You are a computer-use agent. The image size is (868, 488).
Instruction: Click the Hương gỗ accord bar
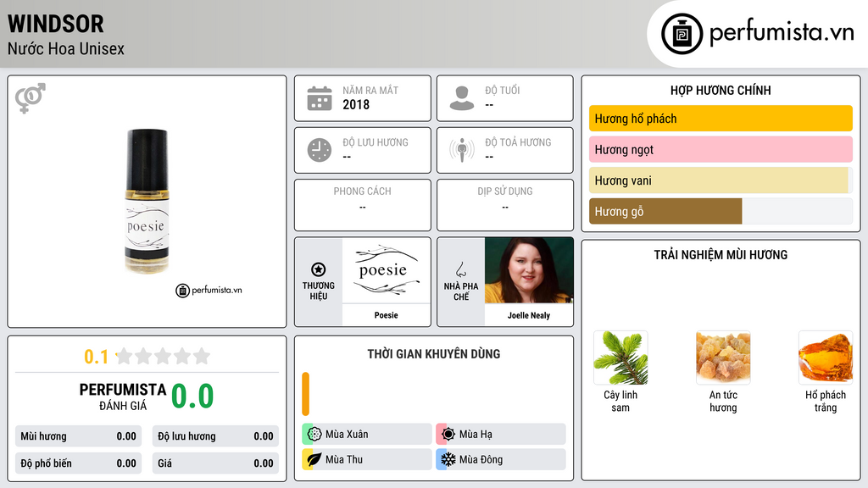[x=721, y=211]
